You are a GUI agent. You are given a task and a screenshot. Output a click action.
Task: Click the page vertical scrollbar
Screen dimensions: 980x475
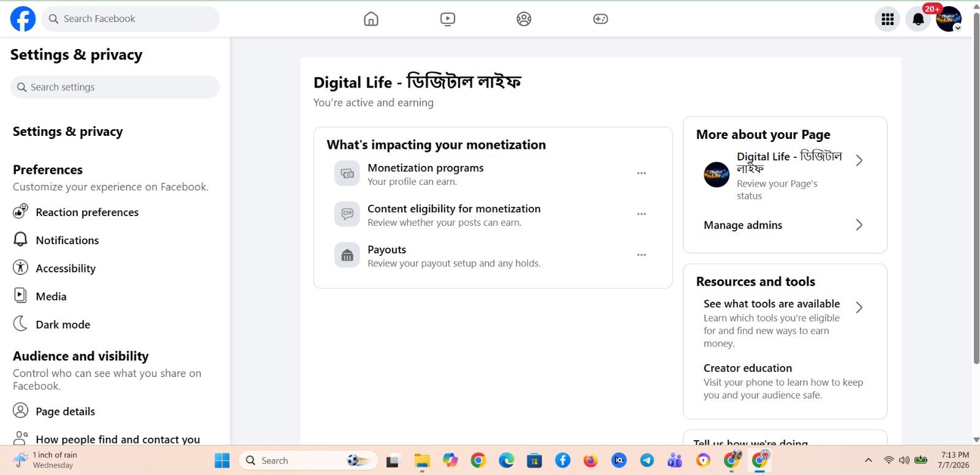pos(976,189)
